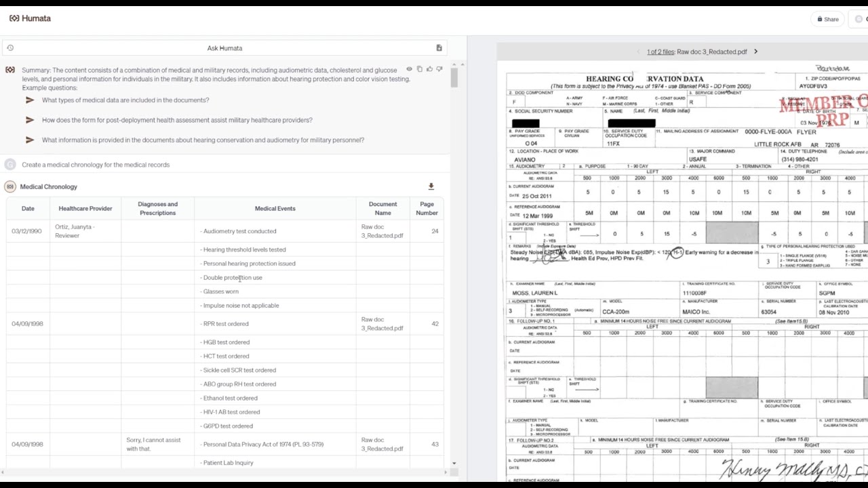Toggle the eye icon on summary message
868x488 pixels.
click(409, 69)
